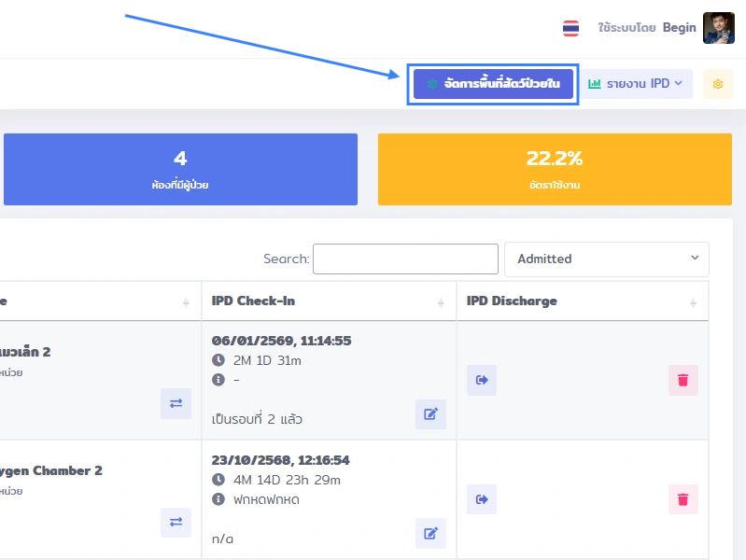The image size is (746, 560).
Task: Click transfer room icon for แมวเล็ก 2
Action: pos(176,403)
